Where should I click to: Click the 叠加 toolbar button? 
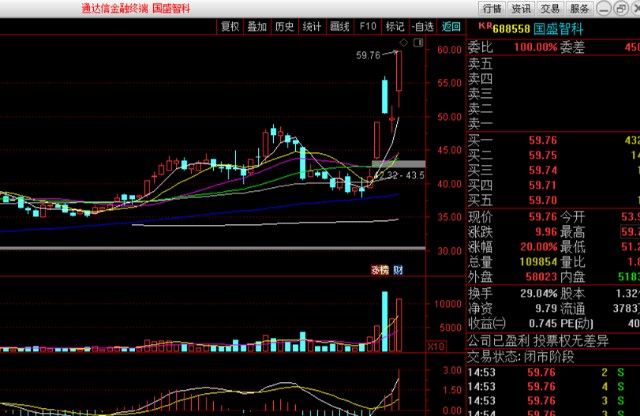(x=257, y=27)
